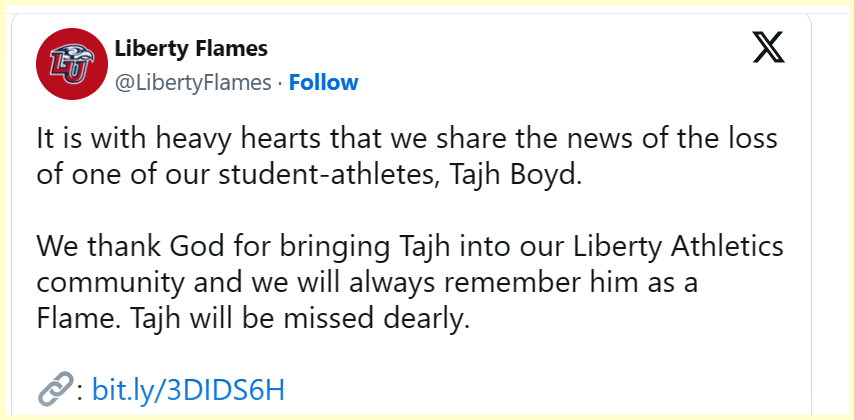Open the X logo in the tweet corner
The height and width of the screenshot is (420, 854).
[767, 49]
